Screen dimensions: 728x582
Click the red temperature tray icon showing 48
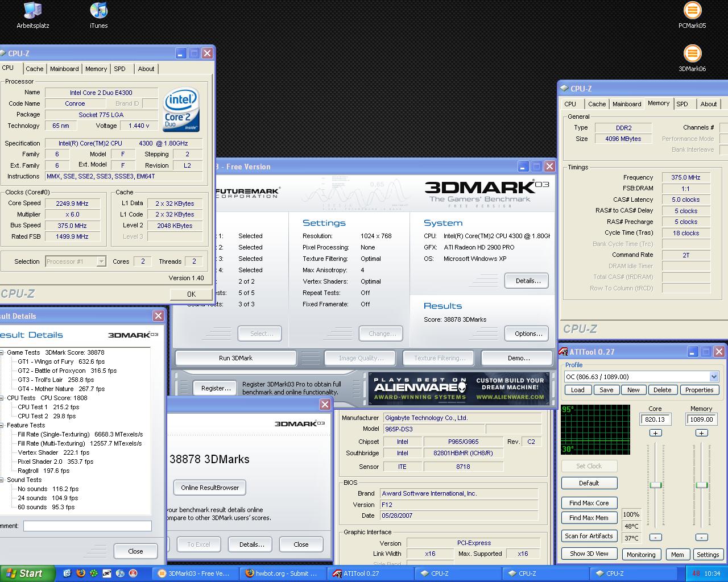tap(696, 573)
